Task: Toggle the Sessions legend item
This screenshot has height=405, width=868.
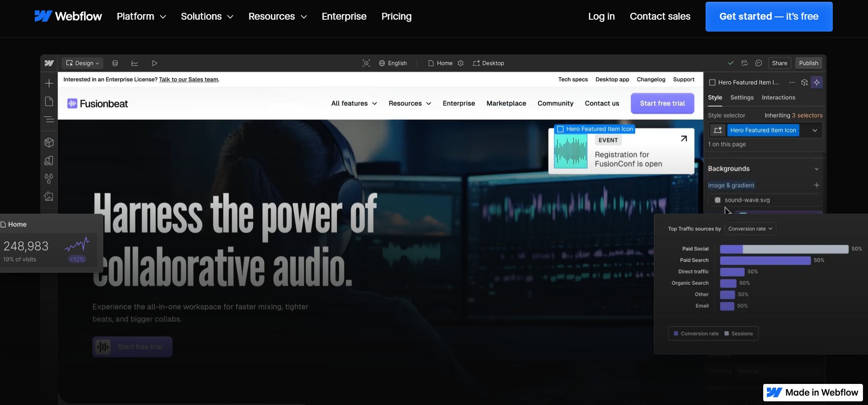Action: (x=739, y=334)
